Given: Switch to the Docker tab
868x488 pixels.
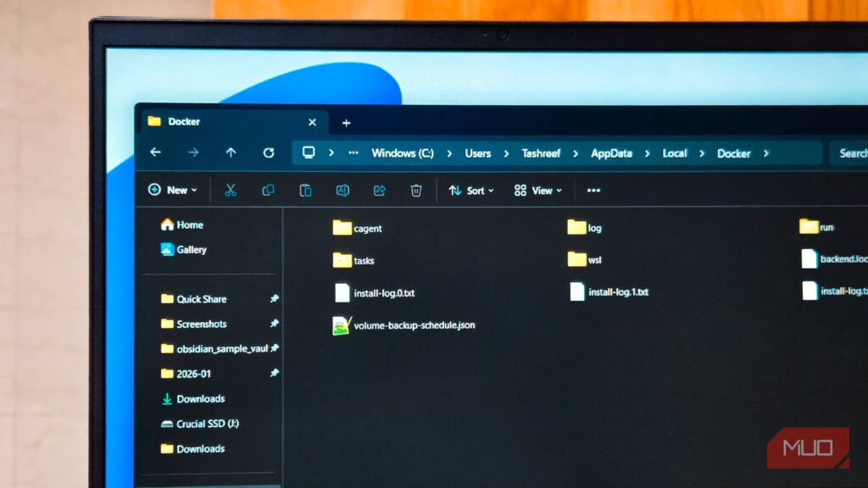Looking at the screenshot, I should 185,121.
